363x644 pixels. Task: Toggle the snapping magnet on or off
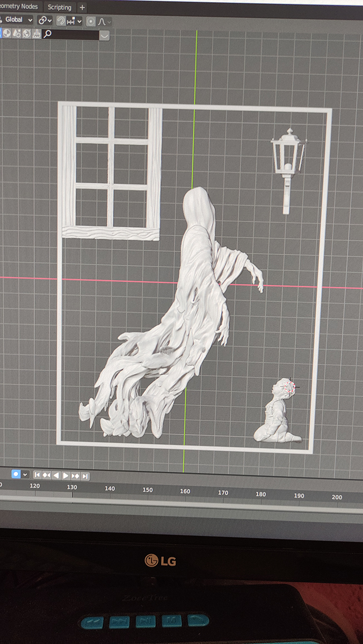tap(61, 21)
